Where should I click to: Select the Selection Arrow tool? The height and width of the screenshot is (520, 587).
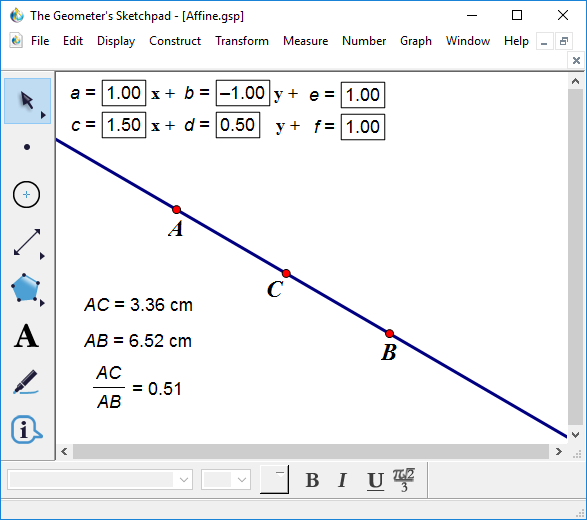[x=27, y=101]
